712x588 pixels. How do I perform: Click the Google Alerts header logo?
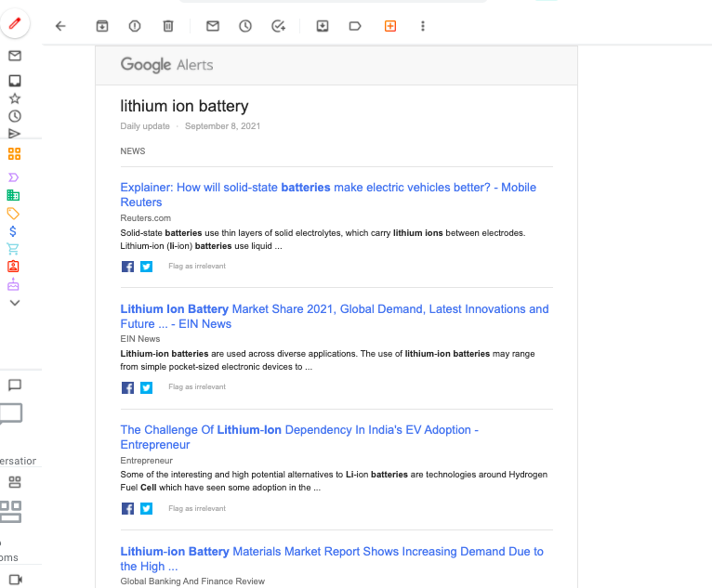166,65
